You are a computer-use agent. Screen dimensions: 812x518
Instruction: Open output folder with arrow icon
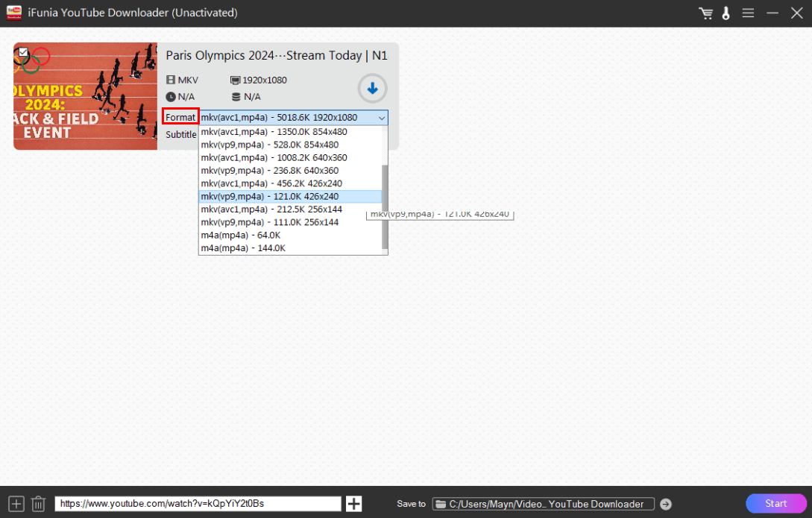click(x=666, y=504)
